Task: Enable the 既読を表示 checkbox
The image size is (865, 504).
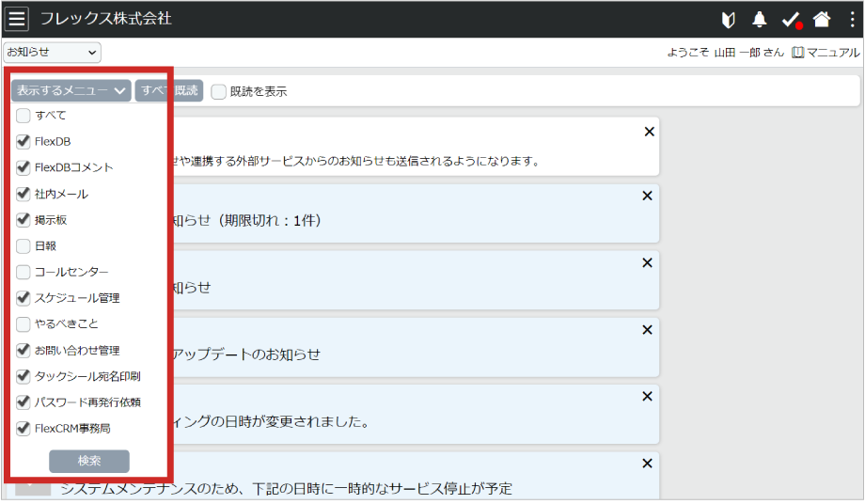Action: (x=219, y=91)
